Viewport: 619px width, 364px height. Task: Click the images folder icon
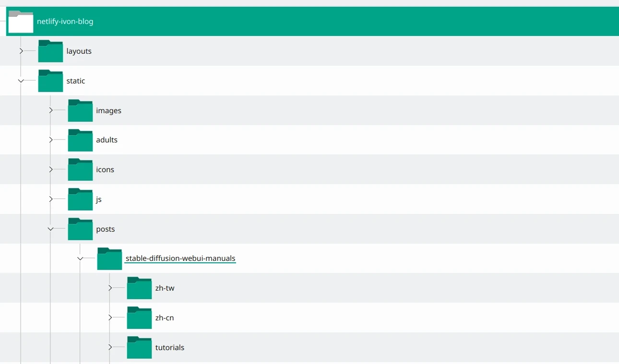point(80,111)
